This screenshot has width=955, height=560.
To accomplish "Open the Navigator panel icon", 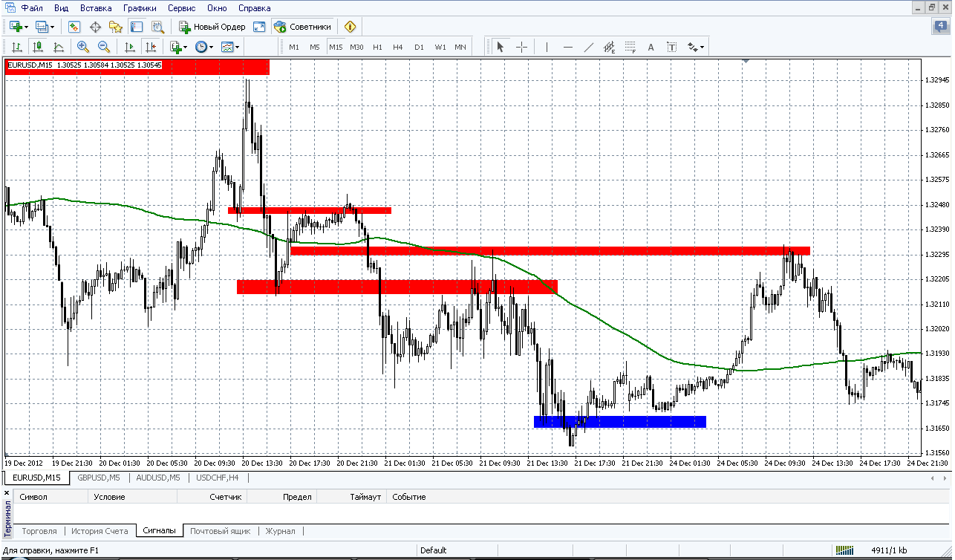I will (x=116, y=27).
